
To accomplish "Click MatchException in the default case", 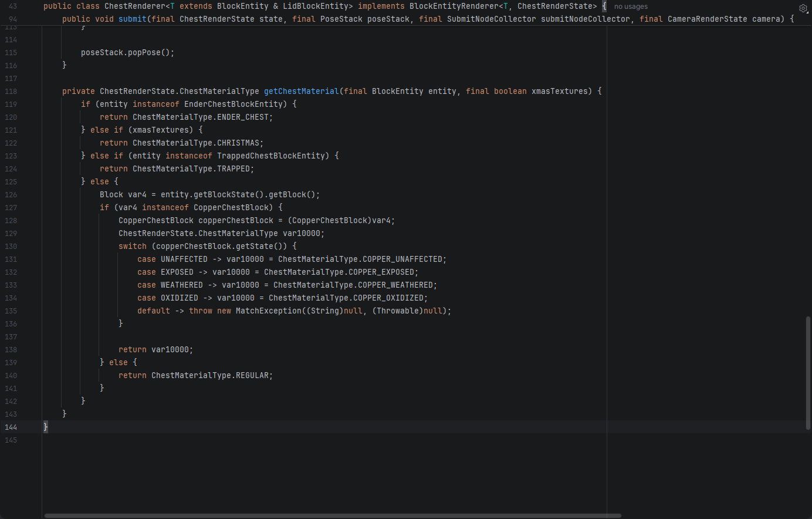I will click(268, 311).
